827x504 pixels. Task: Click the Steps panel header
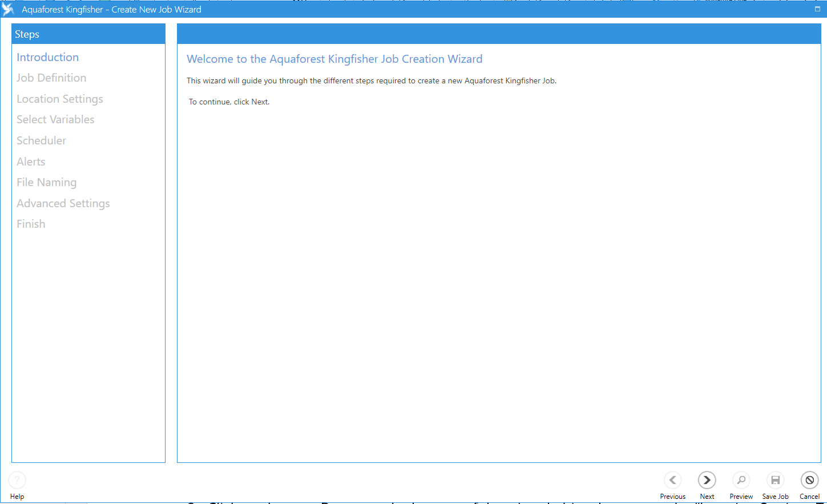pos(88,34)
